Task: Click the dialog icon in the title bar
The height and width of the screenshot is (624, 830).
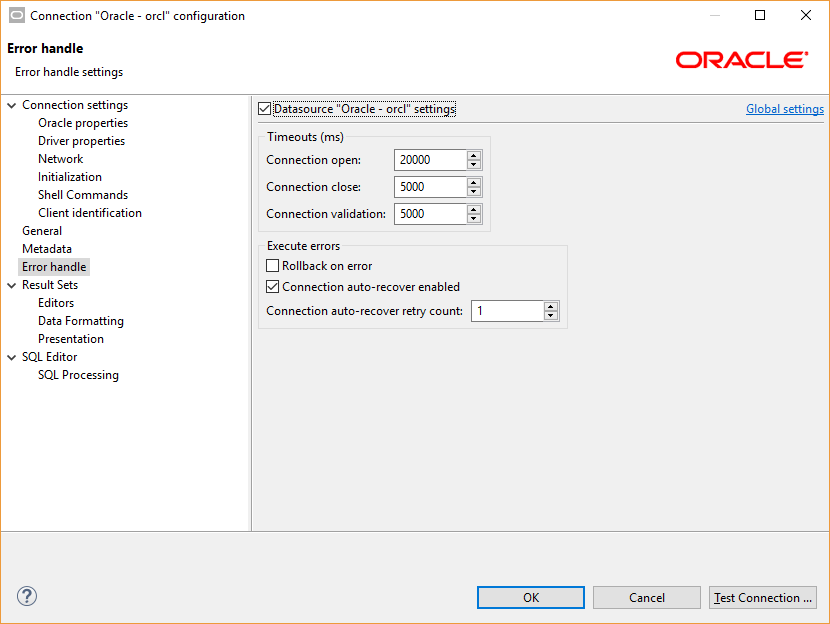Action: point(15,15)
